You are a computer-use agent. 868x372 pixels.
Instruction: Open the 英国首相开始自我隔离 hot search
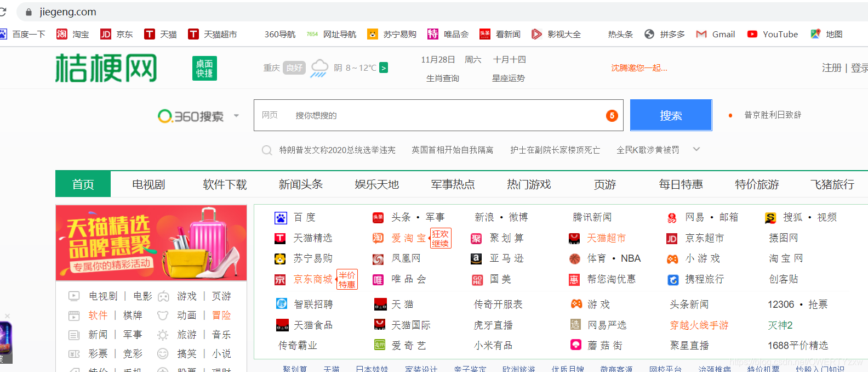pyautogui.click(x=453, y=150)
